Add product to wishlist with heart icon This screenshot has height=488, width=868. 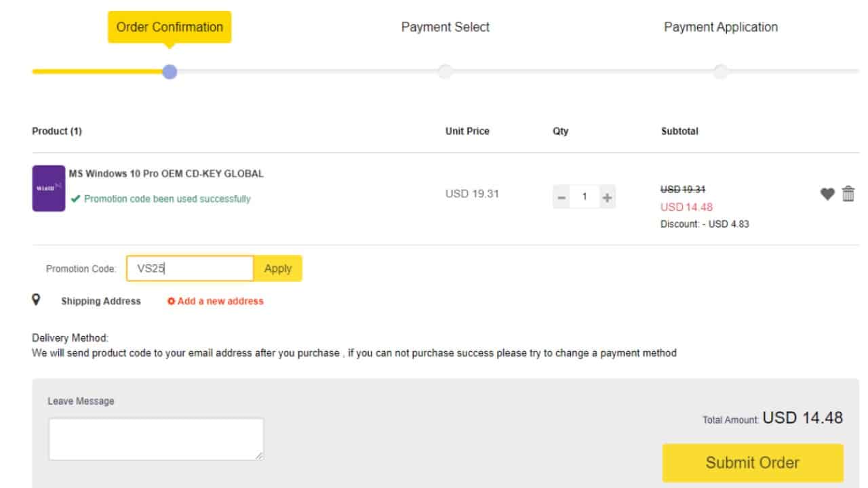click(827, 194)
